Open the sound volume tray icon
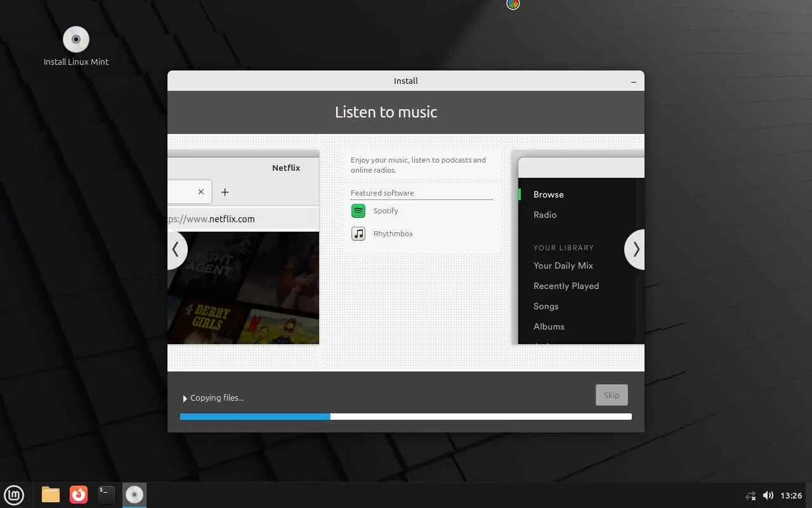Screen dimensions: 812x508 click(768, 495)
